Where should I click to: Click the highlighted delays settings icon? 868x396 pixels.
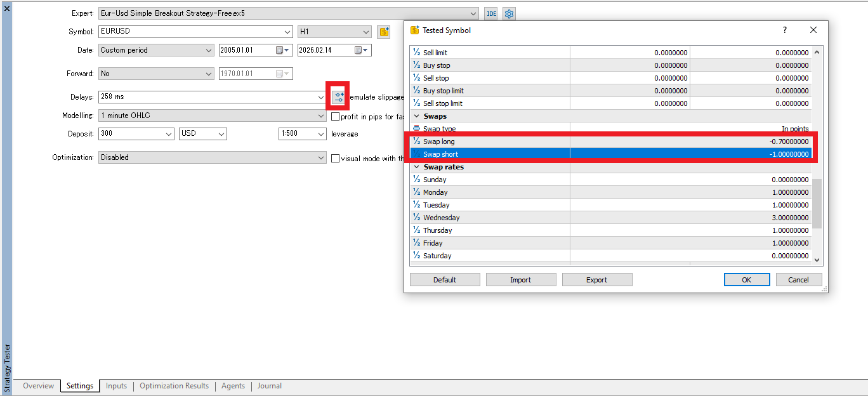click(338, 96)
